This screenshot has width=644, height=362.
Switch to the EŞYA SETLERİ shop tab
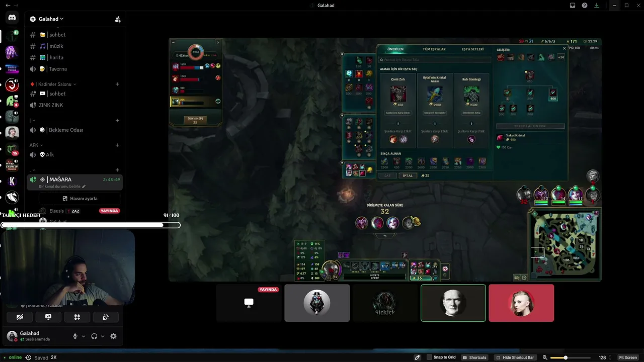(472, 49)
